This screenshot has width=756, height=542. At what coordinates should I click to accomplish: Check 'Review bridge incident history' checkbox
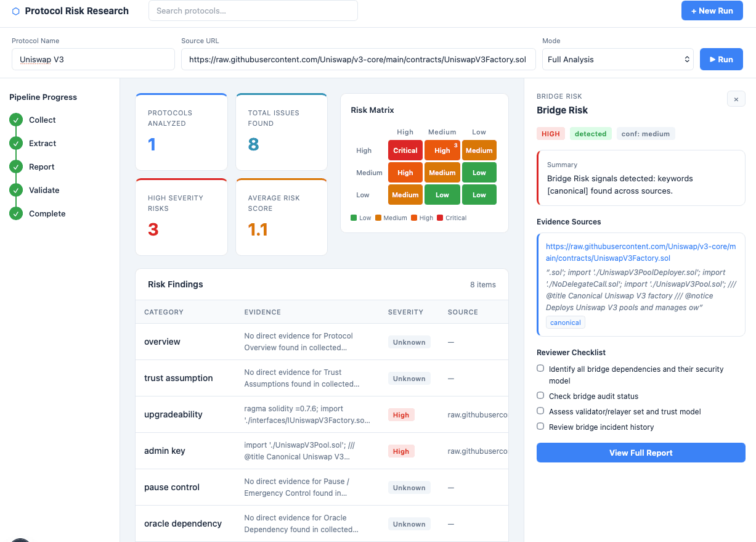(540, 426)
